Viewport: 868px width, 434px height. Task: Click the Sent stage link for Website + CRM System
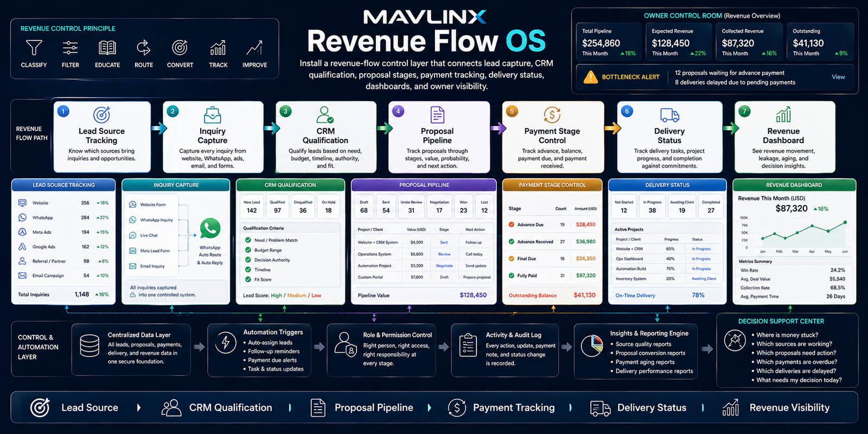point(444,242)
